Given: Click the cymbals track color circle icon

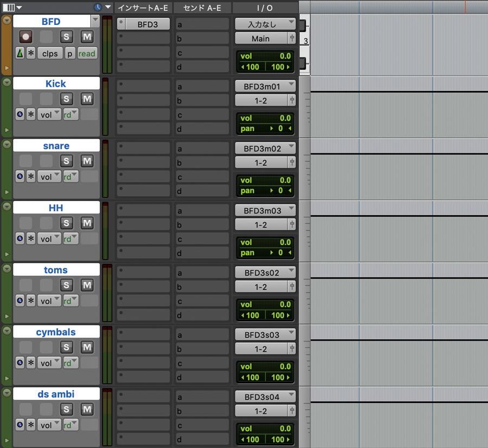Looking at the screenshot, I should point(7,330).
